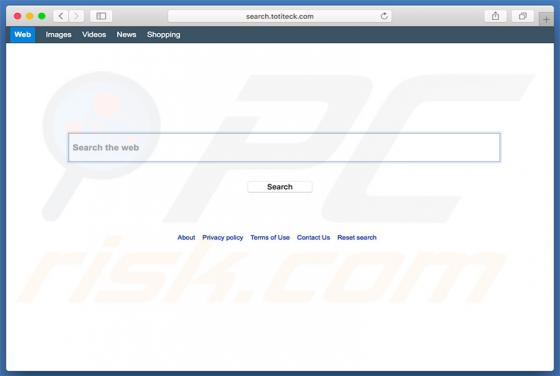Maximize the window with green button
Screen dimensions: 560x376
[42, 16]
